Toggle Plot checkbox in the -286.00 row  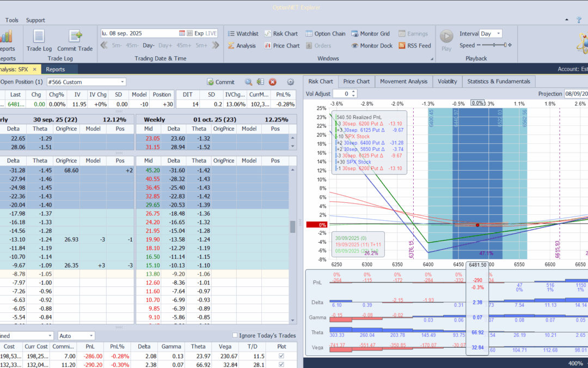tap(281, 356)
